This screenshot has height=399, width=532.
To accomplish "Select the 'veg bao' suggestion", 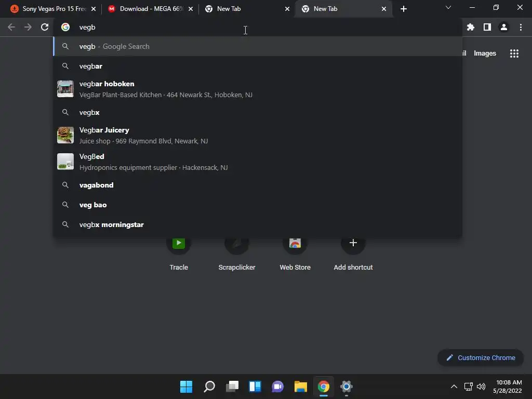I will (258, 205).
